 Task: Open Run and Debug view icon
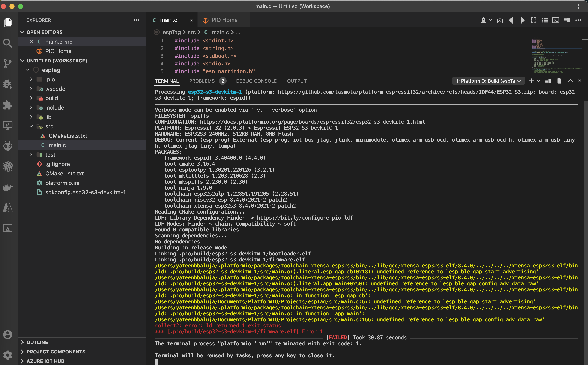[x=8, y=84]
